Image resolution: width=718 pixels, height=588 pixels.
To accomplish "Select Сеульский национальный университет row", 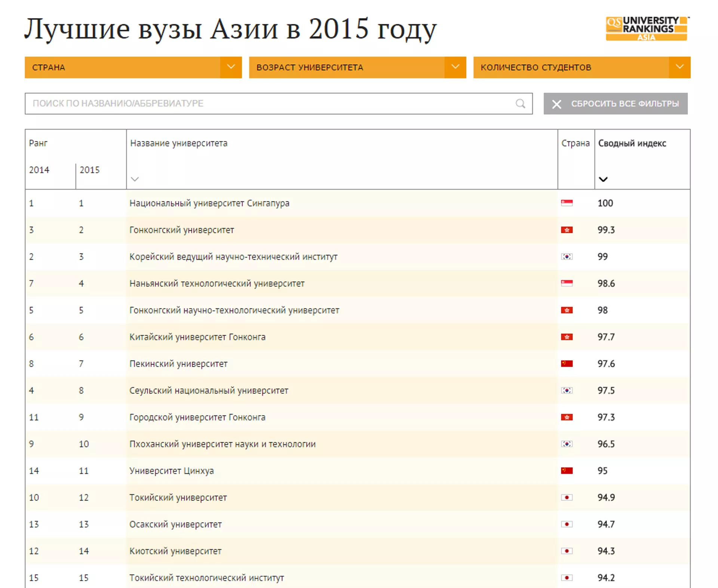I will click(x=209, y=391).
